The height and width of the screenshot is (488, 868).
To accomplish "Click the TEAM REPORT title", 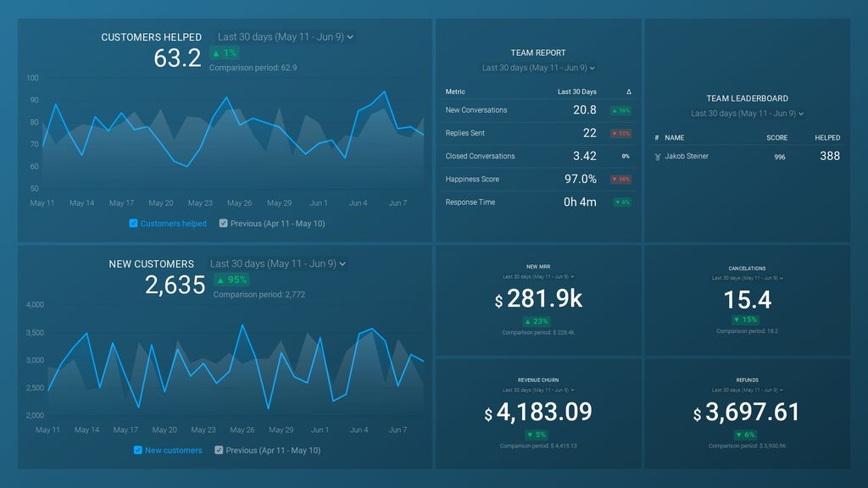I will click(538, 53).
